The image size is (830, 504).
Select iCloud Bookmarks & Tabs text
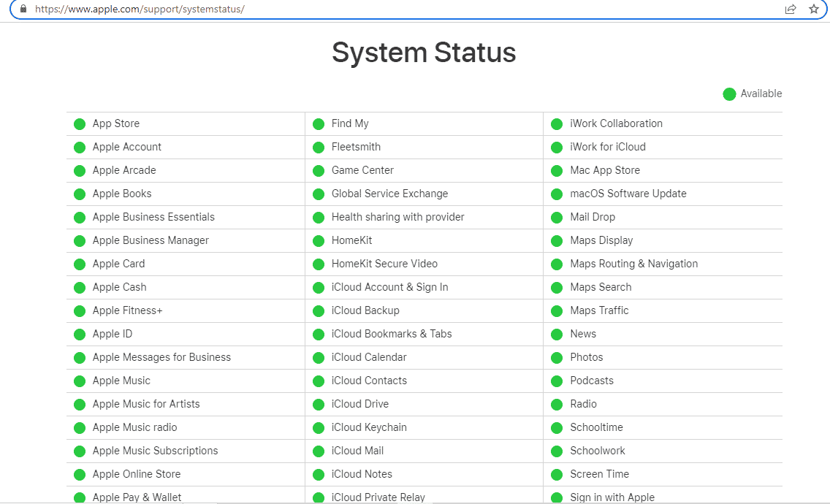click(392, 334)
